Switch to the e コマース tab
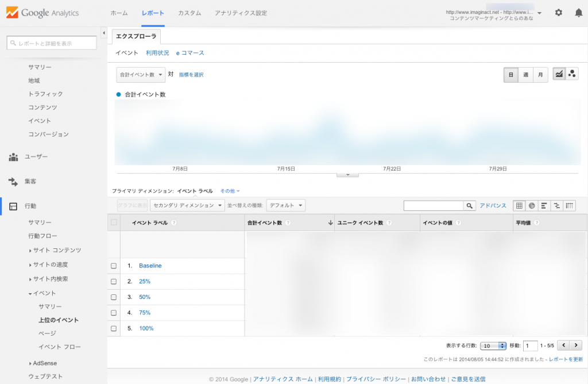 [190, 53]
